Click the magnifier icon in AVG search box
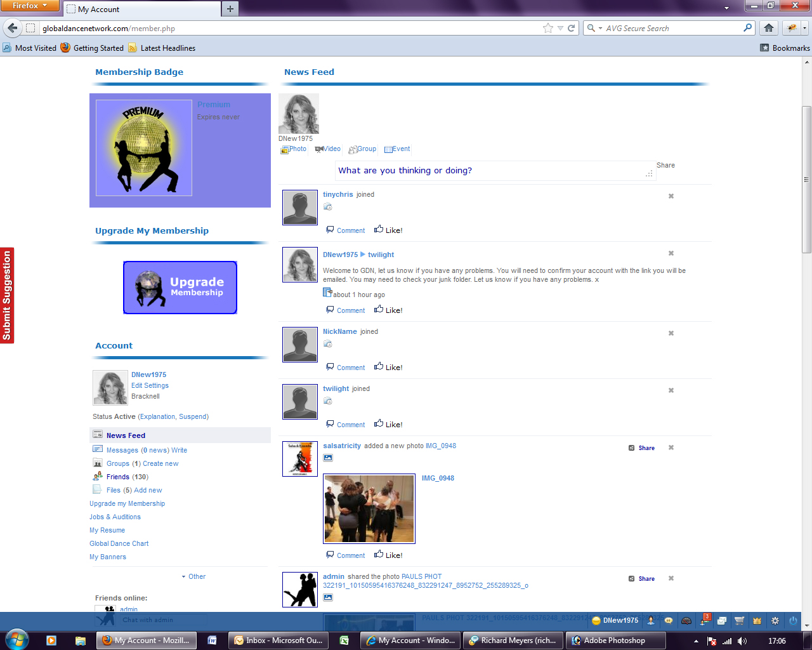The width and height of the screenshot is (812, 650). click(748, 28)
